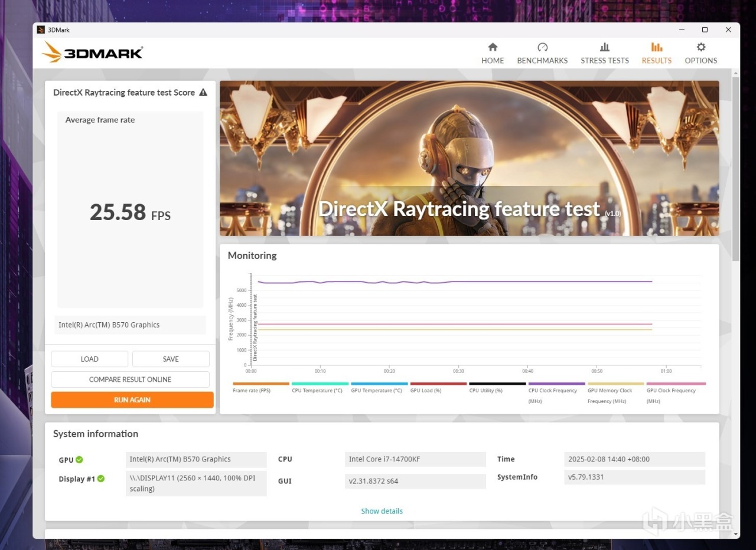Switch to the RESULTS tab

[x=657, y=53]
